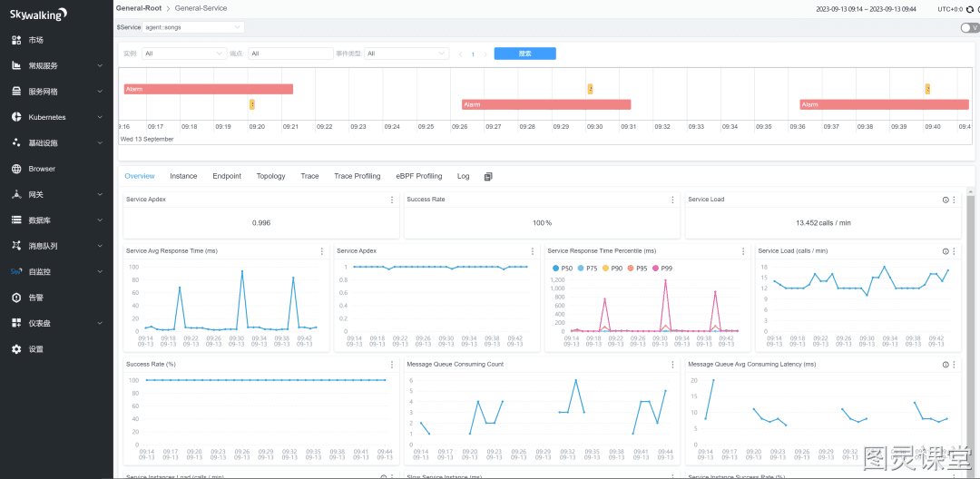The image size is (980, 479).
Task: Click info icon on Service Load widget
Action: [945, 200]
